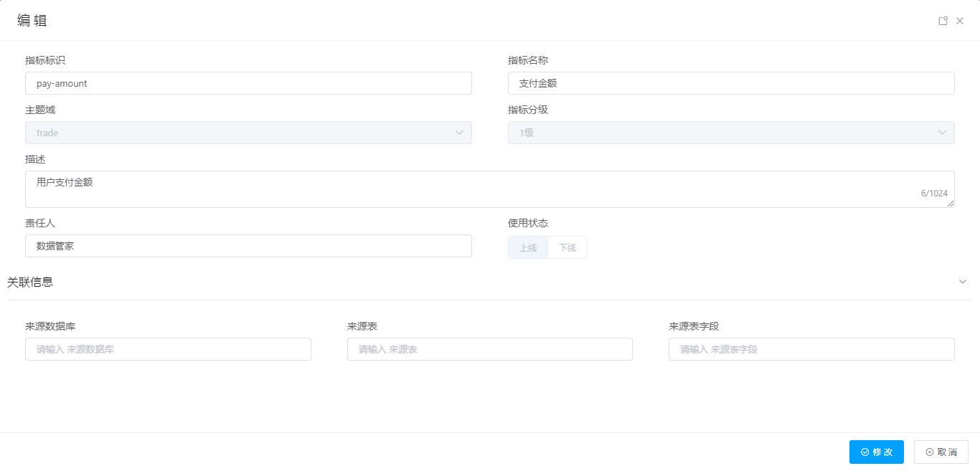Collapse the 关联信息 section using the chevron

(963, 282)
